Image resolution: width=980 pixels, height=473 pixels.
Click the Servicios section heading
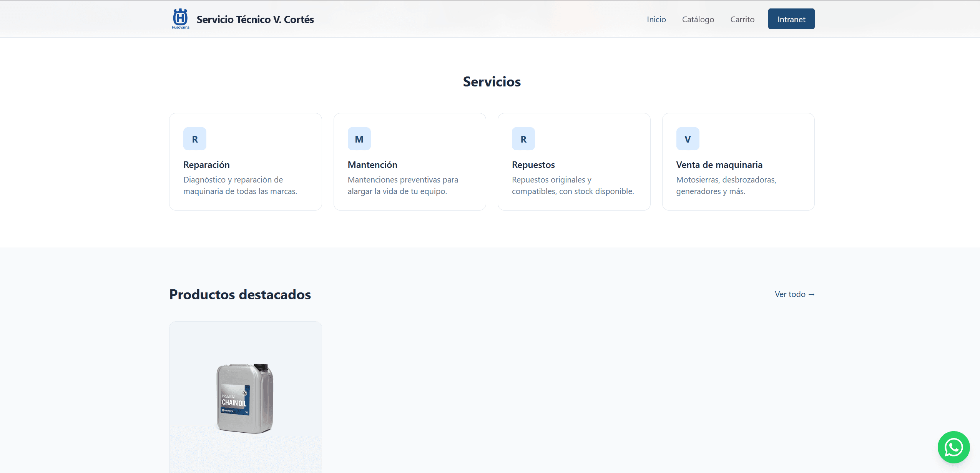(492, 81)
